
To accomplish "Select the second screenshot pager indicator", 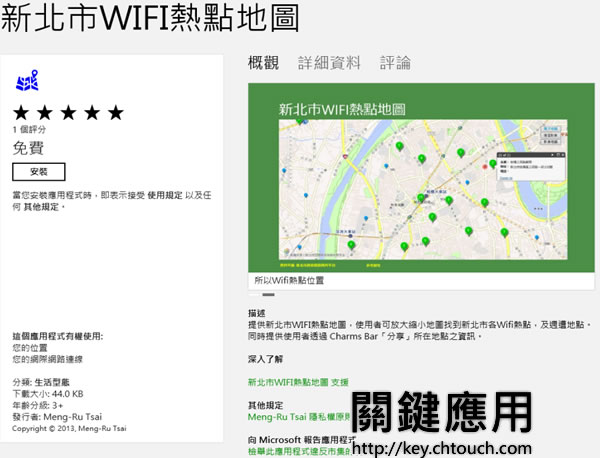I will pyautogui.click(x=269, y=295).
